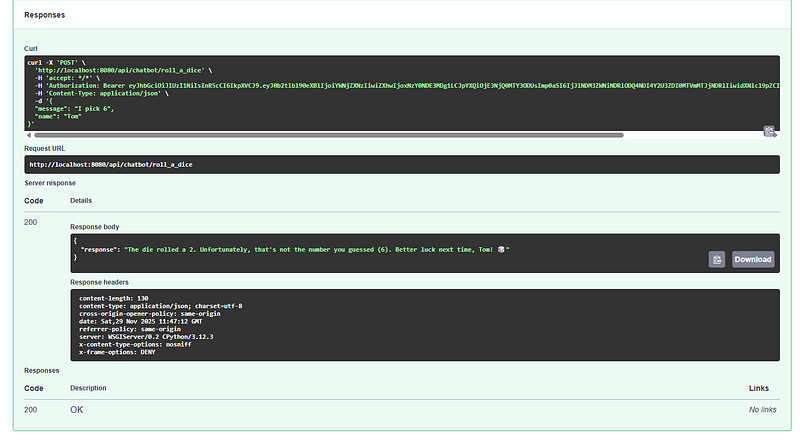Click the content-length: 130 header
Screen dimensions: 800x443
(x=114, y=299)
